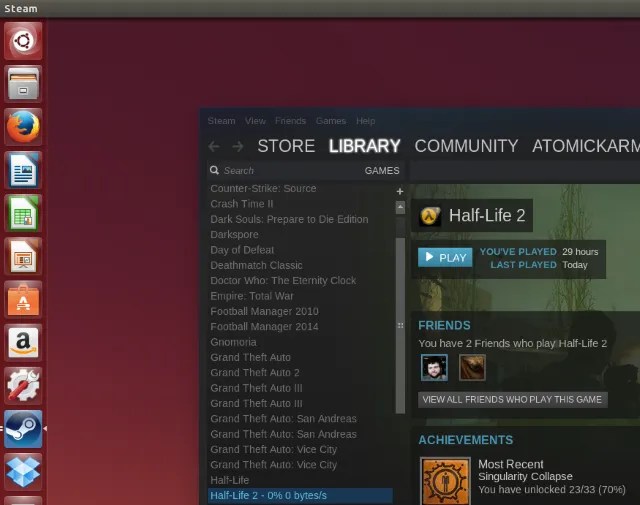Open Ubuntu Software Center icon

[23, 300]
